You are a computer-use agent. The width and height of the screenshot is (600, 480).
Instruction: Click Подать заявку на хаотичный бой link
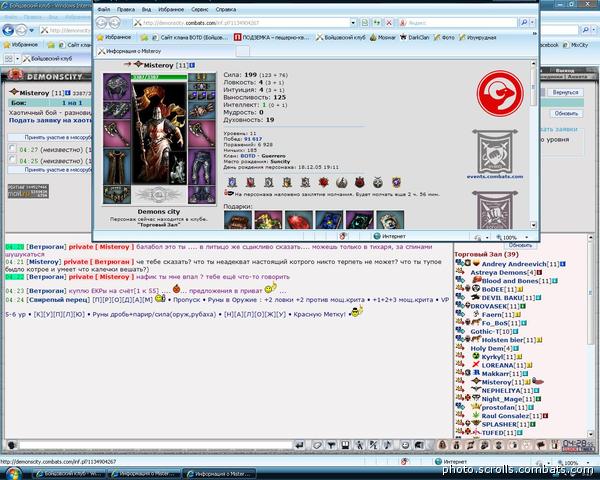[x=50, y=120]
